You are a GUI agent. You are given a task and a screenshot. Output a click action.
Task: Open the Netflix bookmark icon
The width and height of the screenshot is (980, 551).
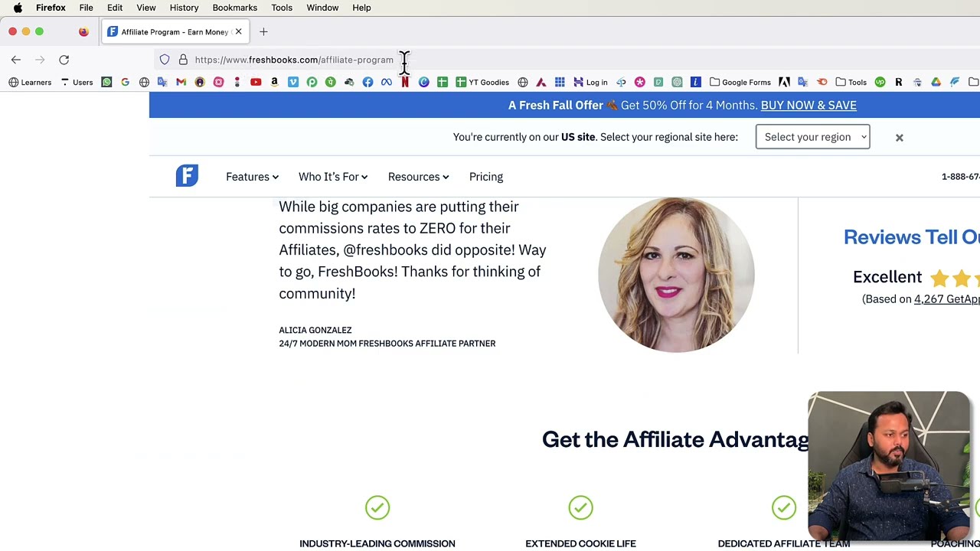[x=405, y=82]
